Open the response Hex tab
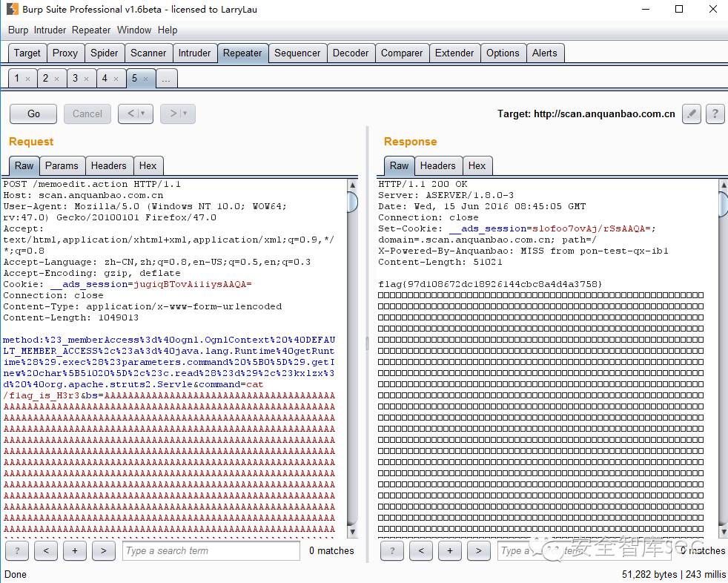 click(477, 166)
